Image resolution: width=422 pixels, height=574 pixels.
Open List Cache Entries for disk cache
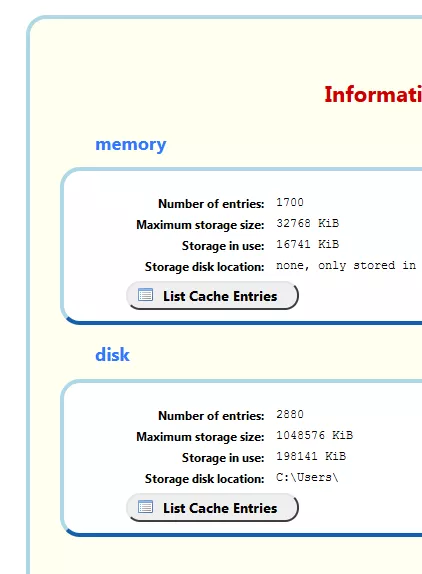212,508
